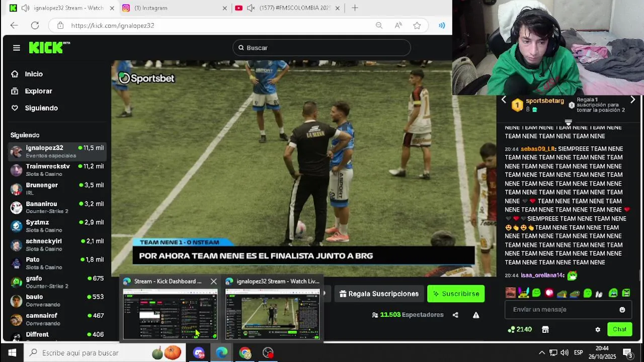
Task: Go back in the browser
Action: [14, 25]
